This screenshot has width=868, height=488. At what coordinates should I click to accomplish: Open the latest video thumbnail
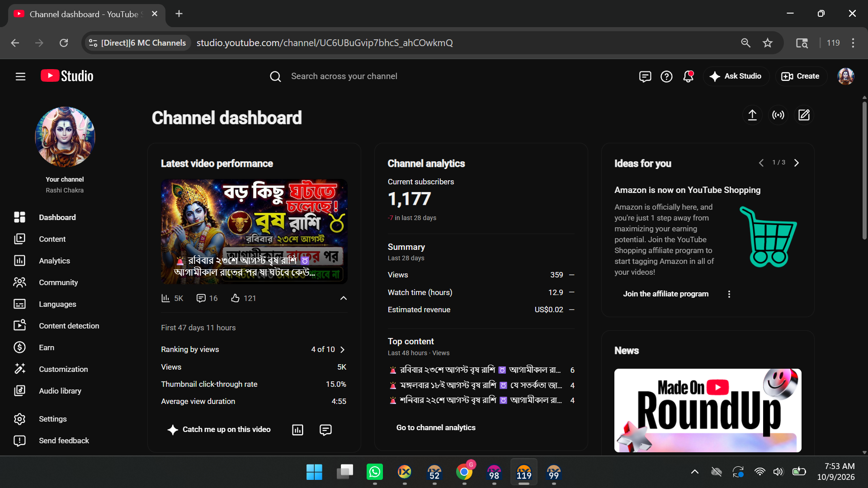pyautogui.click(x=254, y=232)
